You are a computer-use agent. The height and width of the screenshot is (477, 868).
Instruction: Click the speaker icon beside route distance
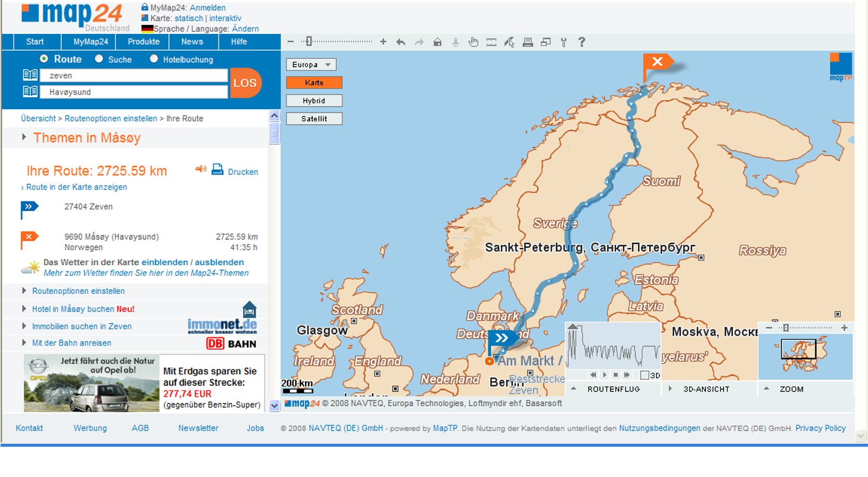(x=201, y=170)
